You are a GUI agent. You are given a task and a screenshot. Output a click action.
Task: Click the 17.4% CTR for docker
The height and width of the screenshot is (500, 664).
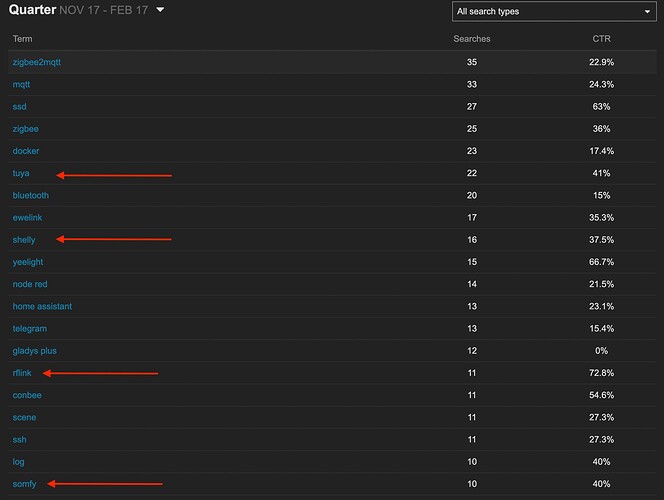(601, 151)
